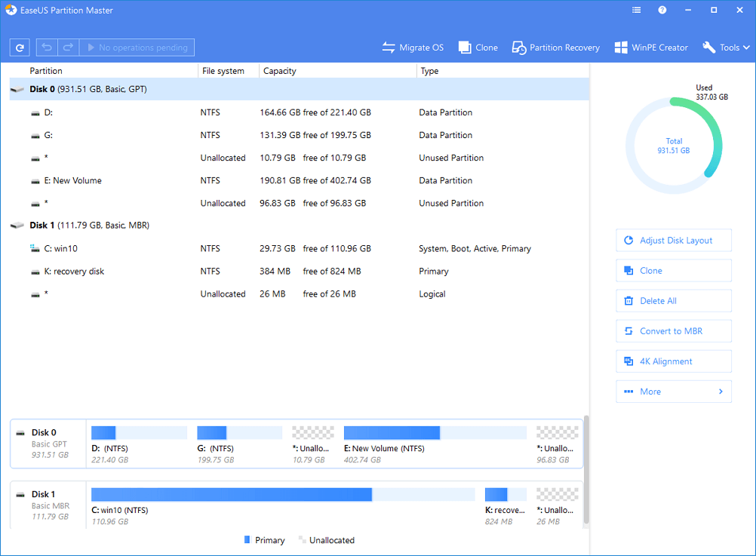Screen dimensions: 756x556
Task: Select D: (NTFS) block in disk map
Action: 140,444
